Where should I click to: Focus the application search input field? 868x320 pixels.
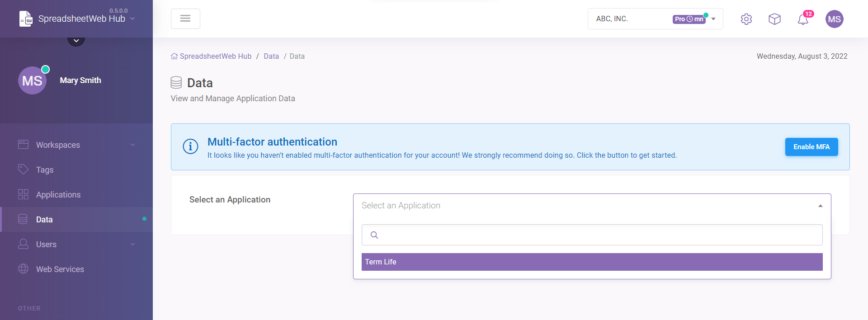(597, 235)
